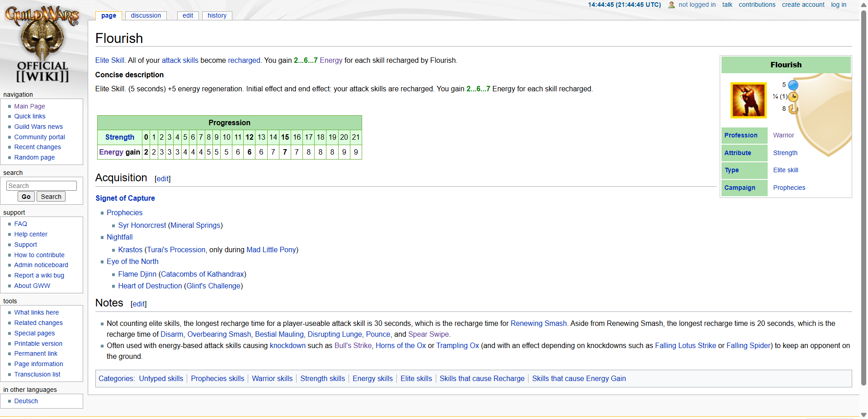
Task: Open Krastos boss link
Action: (130, 250)
